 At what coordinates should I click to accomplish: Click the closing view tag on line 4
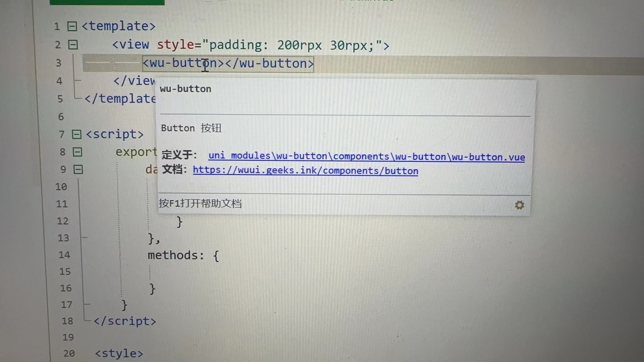click(135, 81)
